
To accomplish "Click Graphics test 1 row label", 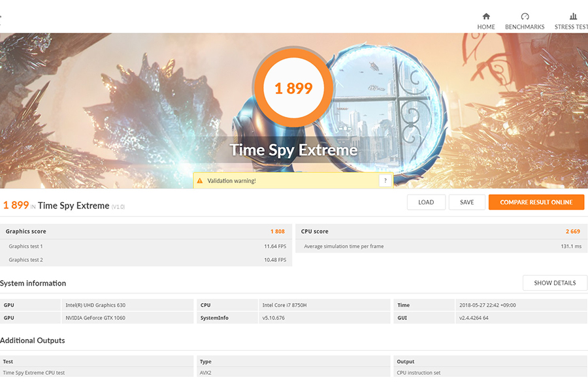I will coord(26,246).
